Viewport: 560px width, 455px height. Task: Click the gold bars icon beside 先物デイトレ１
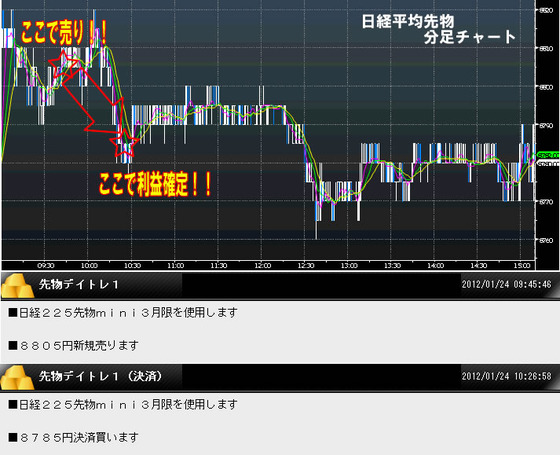pos(18,285)
